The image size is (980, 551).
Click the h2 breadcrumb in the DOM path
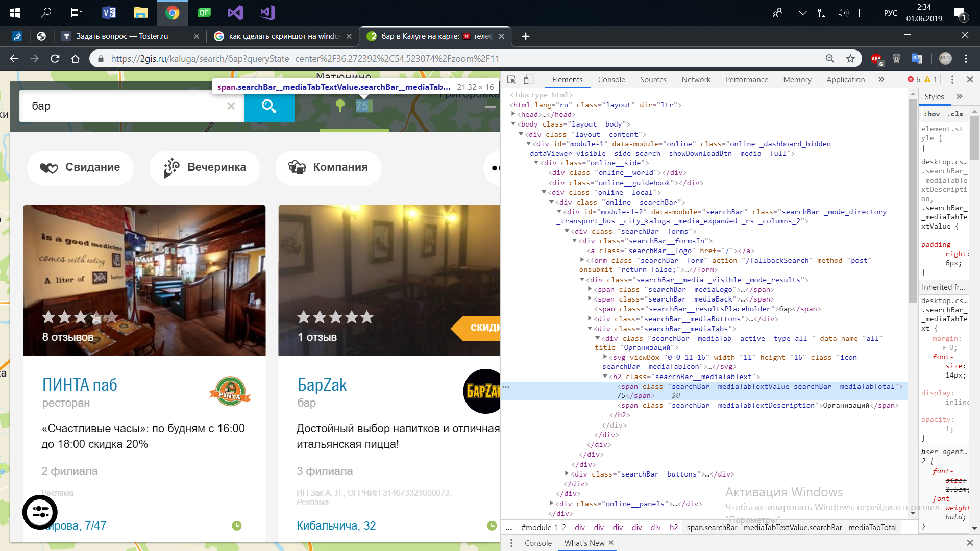pyautogui.click(x=674, y=528)
